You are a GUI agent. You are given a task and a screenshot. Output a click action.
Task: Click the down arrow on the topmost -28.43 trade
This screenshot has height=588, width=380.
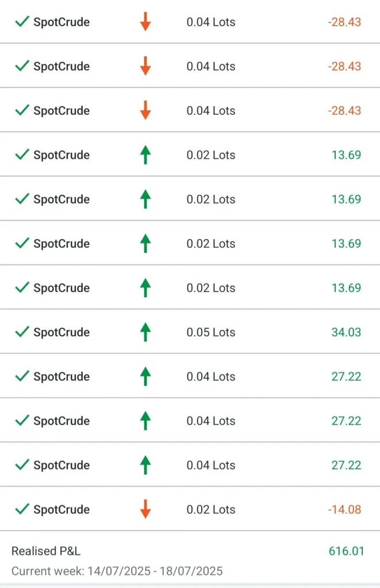tap(145, 22)
